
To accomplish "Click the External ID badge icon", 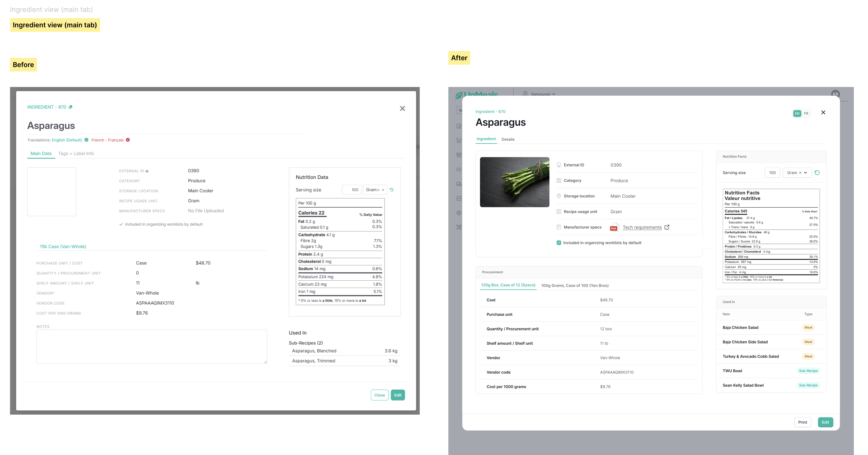I will [559, 165].
